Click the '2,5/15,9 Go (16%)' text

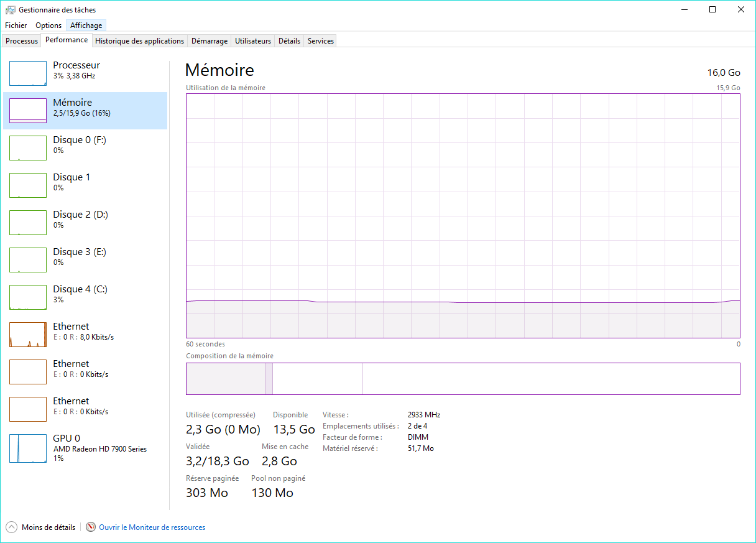(81, 113)
